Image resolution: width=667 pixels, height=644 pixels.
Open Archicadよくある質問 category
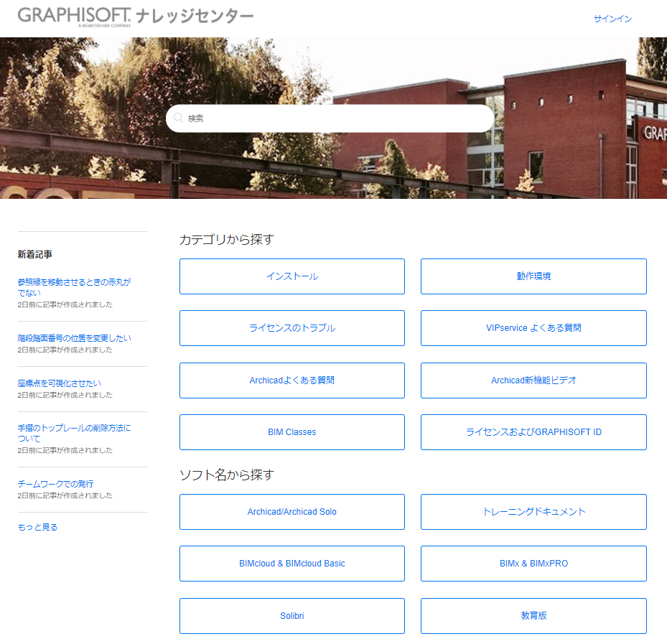pyautogui.click(x=292, y=381)
